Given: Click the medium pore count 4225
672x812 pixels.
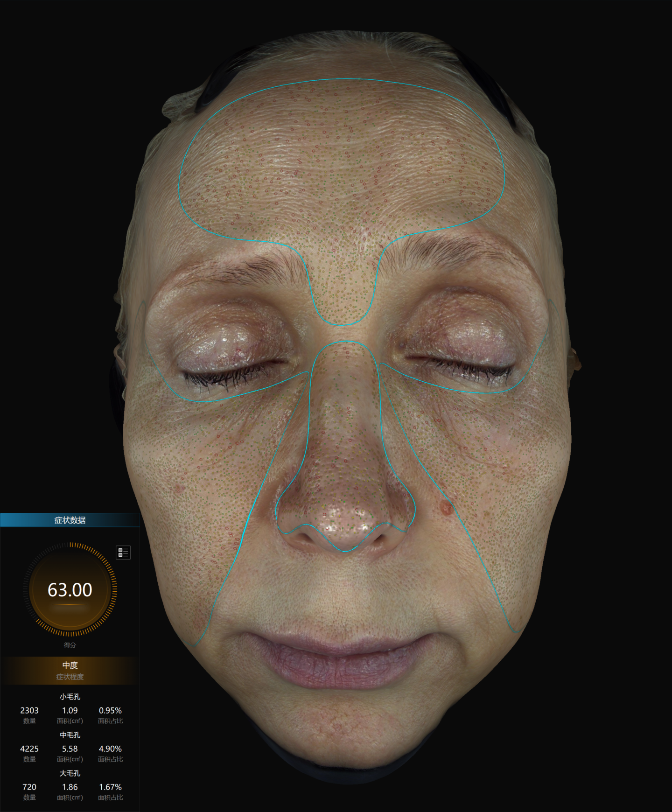Looking at the screenshot, I should [29, 749].
